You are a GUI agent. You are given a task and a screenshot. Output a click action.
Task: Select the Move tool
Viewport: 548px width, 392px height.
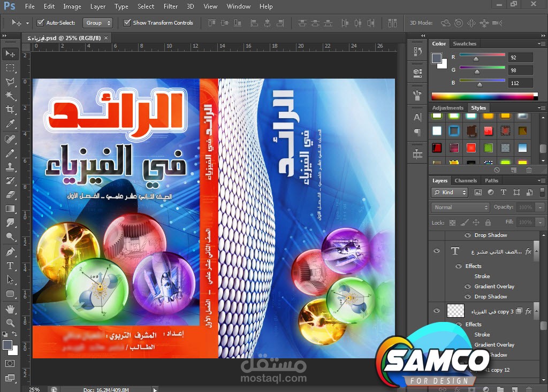tap(10, 53)
